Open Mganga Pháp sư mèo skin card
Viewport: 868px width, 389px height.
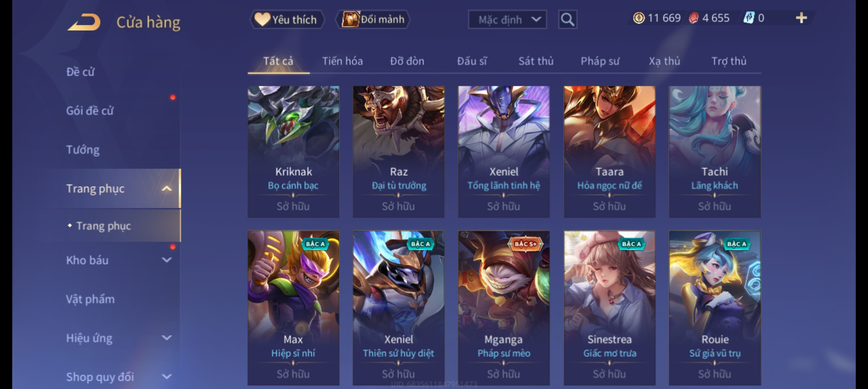point(504,308)
